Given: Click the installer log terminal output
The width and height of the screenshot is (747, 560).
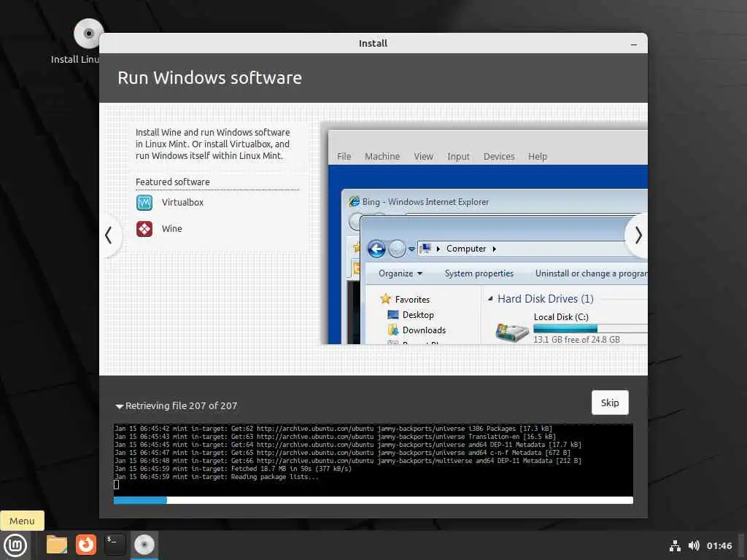Looking at the screenshot, I should tap(373, 459).
